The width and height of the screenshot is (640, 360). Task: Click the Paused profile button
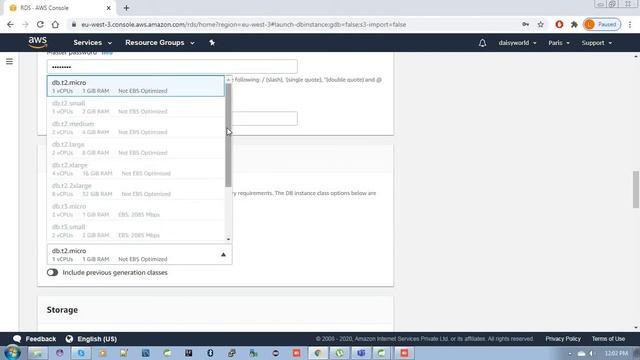602,24
